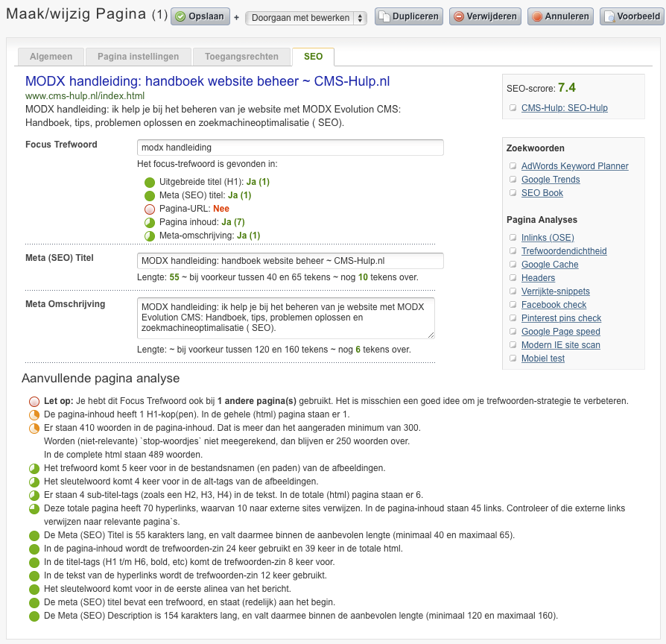
Task: Click the Verwijderen delete button
Action: tap(484, 16)
